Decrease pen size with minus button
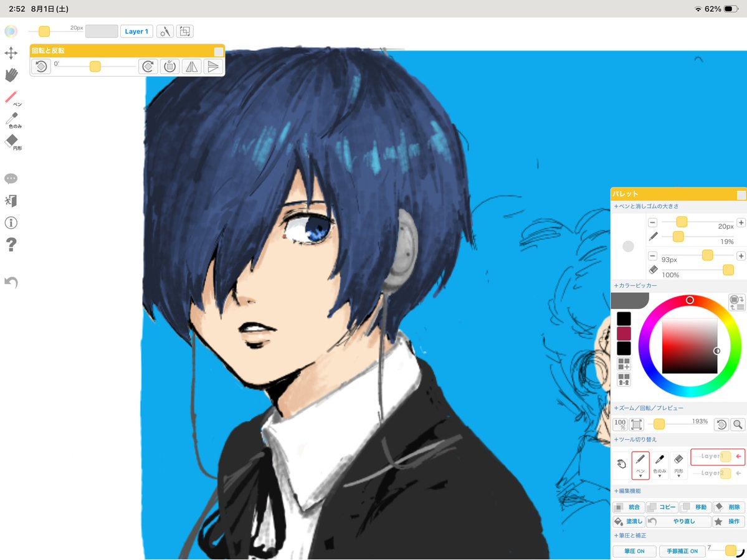 pos(653,222)
